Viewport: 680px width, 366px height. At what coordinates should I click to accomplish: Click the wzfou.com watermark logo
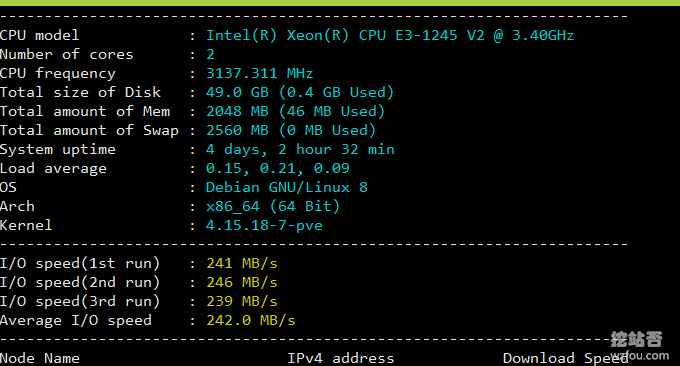coord(639,346)
